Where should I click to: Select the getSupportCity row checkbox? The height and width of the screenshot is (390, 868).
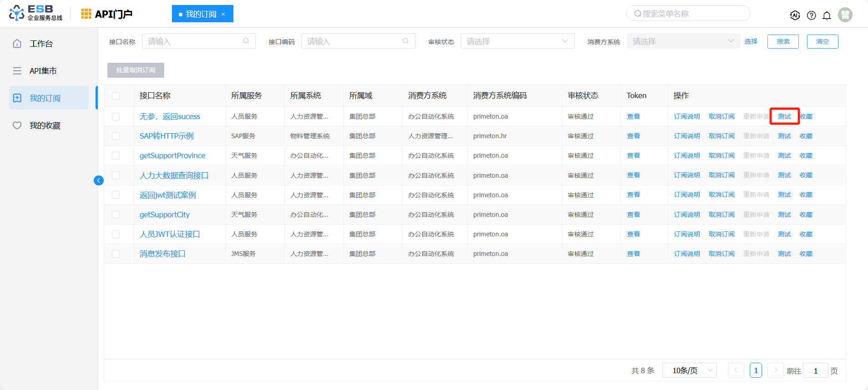[116, 215]
